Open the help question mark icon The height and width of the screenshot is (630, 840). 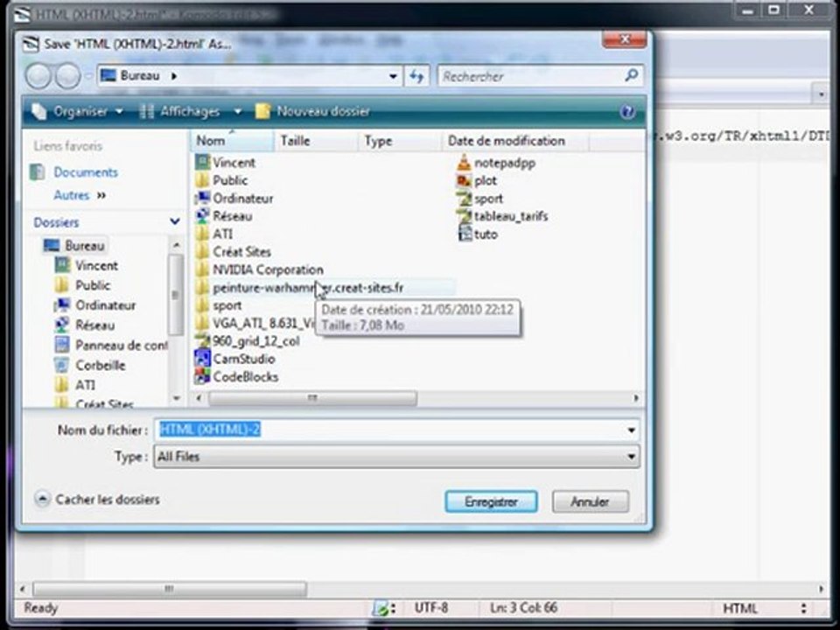627,111
